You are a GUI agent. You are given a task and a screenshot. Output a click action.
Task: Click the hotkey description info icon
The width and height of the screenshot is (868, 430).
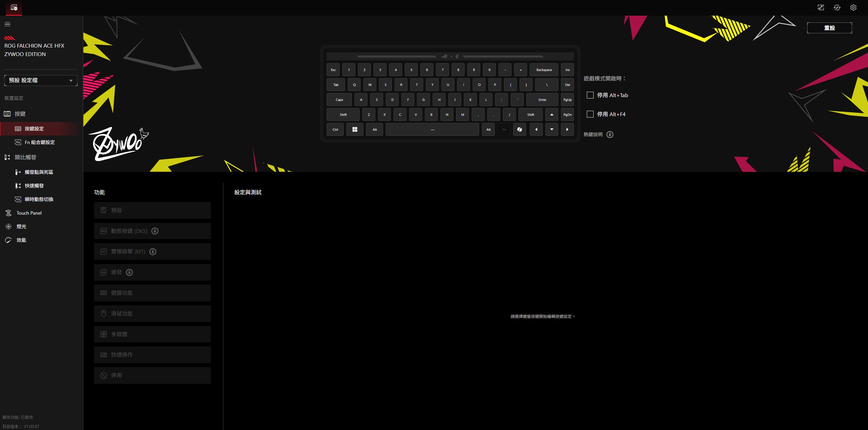click(x=610, y=135)
